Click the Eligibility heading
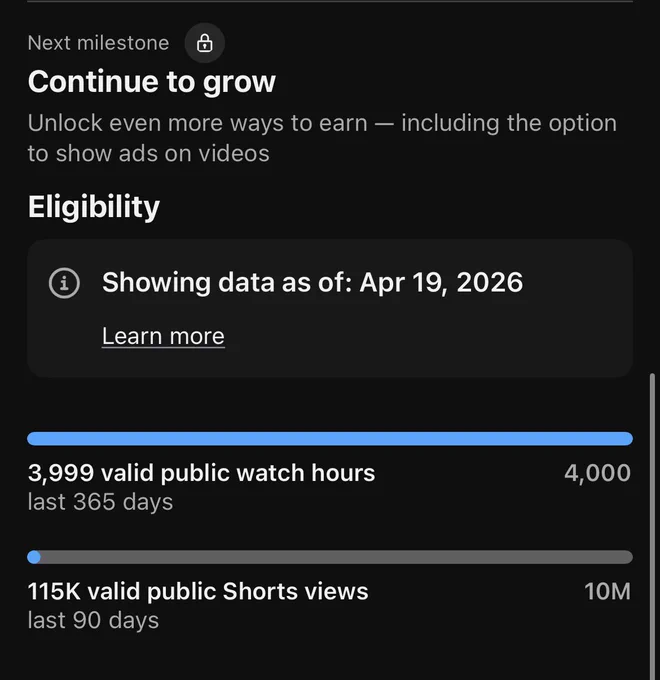This screenshot has height=680, width=660. pos(94,206)
